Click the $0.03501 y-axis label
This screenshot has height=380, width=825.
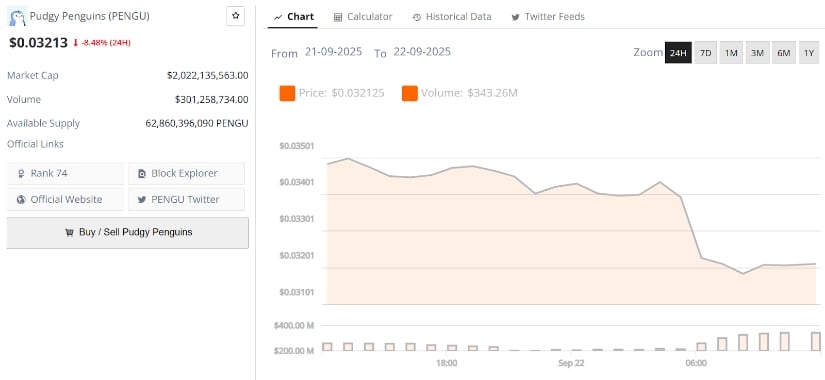(297, 146)
